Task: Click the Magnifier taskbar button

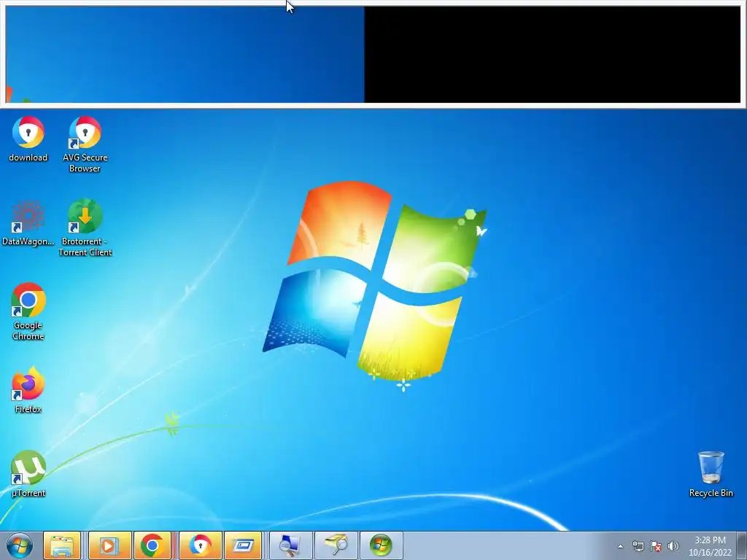Action: point(336,545)
